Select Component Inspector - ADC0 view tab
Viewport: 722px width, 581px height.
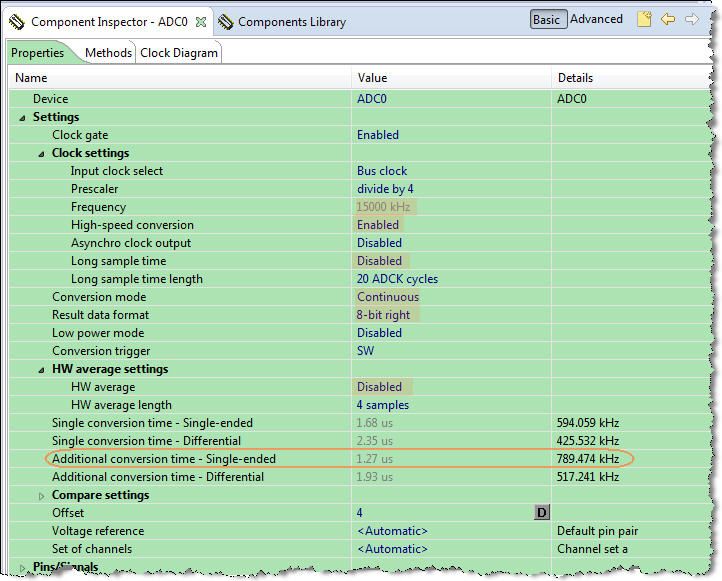[x=109, y=22]
